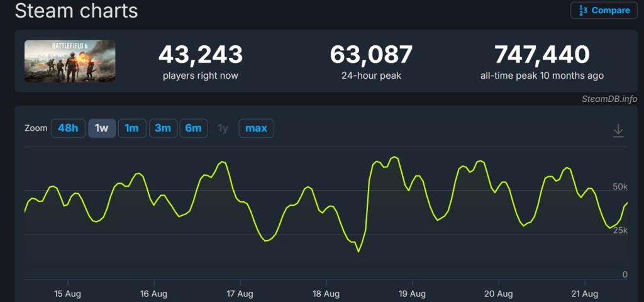Click the 17 Aug axis label
The height and width of the screenshot is (302, 644).
click(x=240, y=294)
